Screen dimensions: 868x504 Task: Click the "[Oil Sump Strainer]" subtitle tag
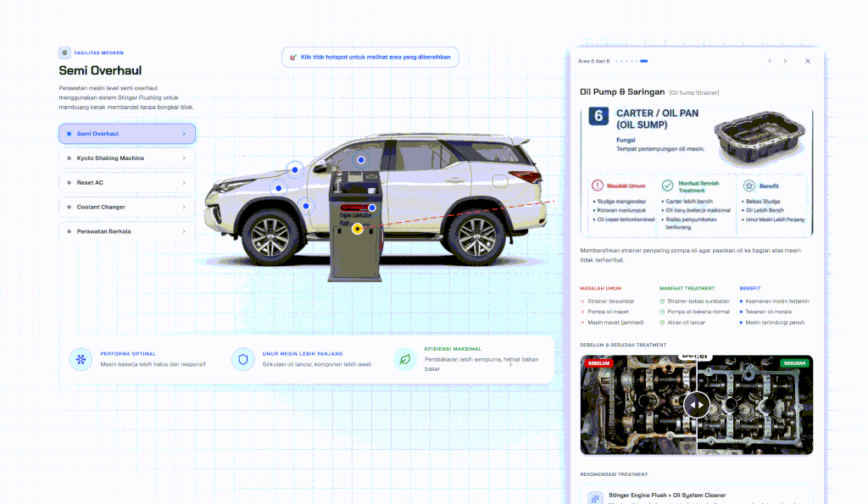[694, 93]
